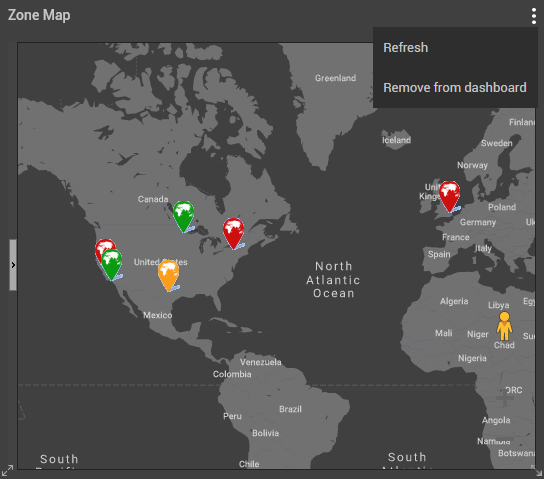Click the Peru label on the map

click(232, 416)
